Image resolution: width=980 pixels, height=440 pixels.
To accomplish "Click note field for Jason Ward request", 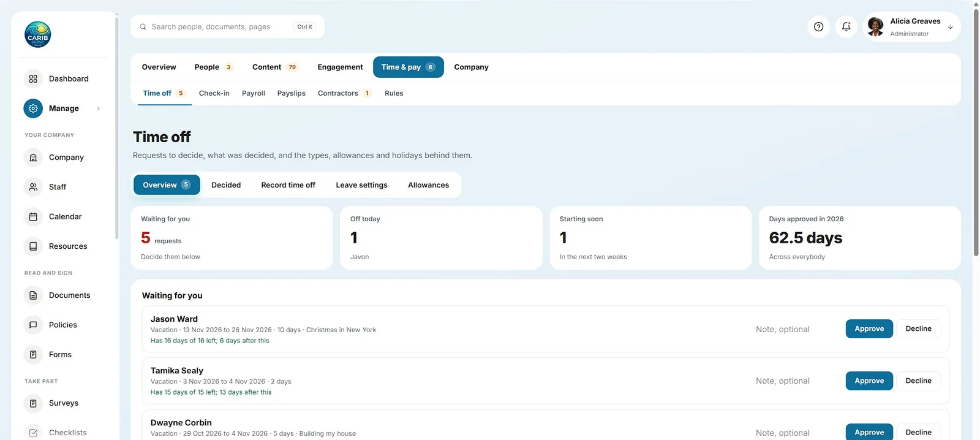I will click(x=796, y=329).
